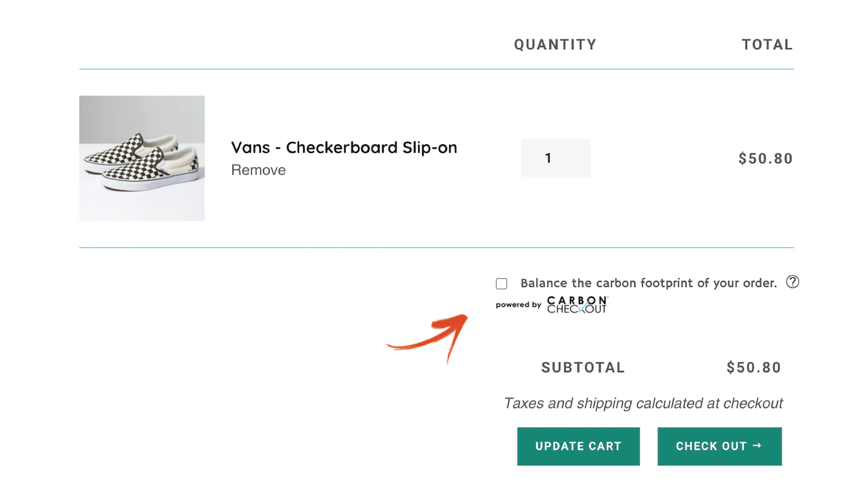Click the 'Balance the carbon footprint' label text

pyautogui.click(x=648, y=283)
